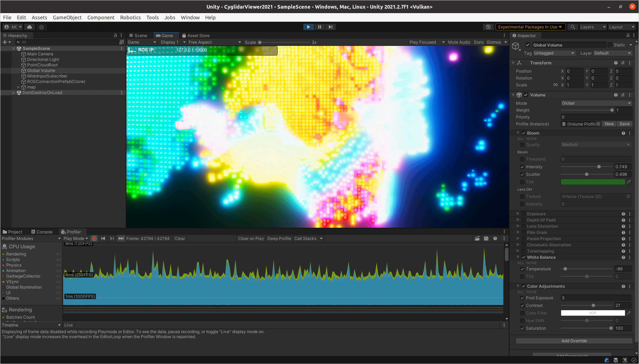
Task: Toggle Temperature override checkbox
Action: pos(522,269)
